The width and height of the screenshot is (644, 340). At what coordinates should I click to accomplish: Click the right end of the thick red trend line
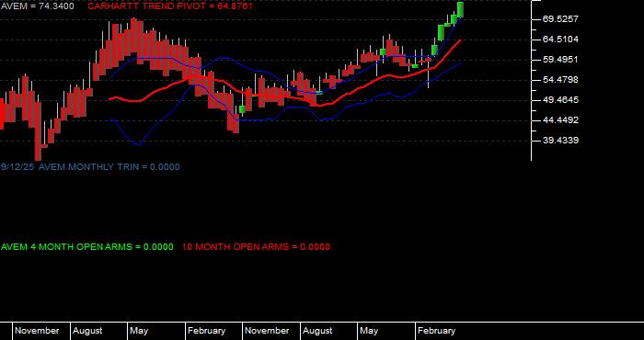pyautogui.click(x=460, y=40)
